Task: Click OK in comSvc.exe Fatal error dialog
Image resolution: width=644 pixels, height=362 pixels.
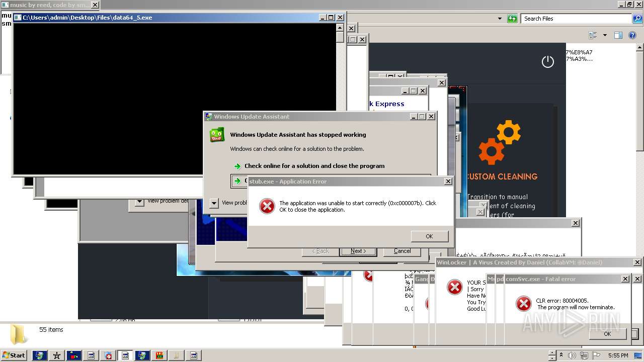Action: [607, 334]
